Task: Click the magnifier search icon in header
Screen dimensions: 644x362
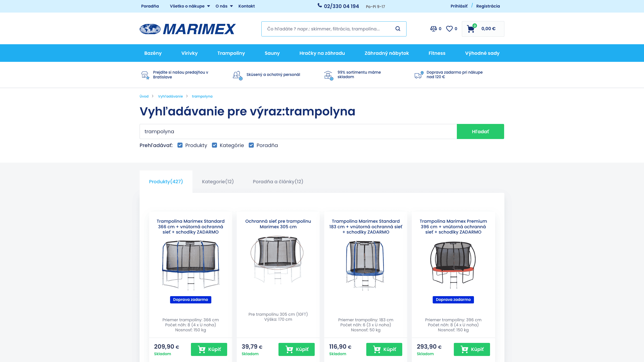Action: [398, 29]
